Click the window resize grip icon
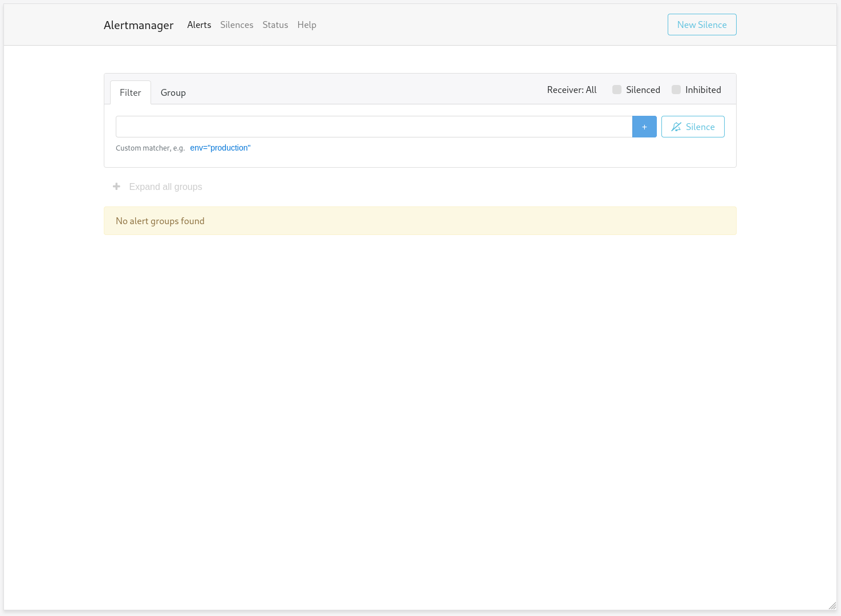Viewport: 841px width, 616px height. point(832,605)
